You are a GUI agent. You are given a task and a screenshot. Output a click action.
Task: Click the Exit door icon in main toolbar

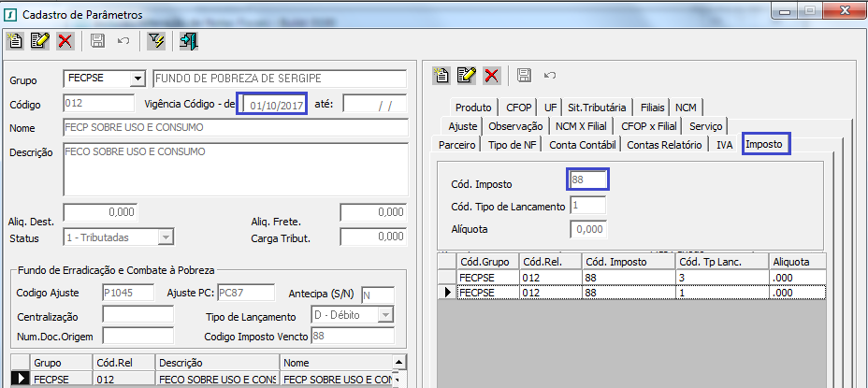click(x=189, y=40)
